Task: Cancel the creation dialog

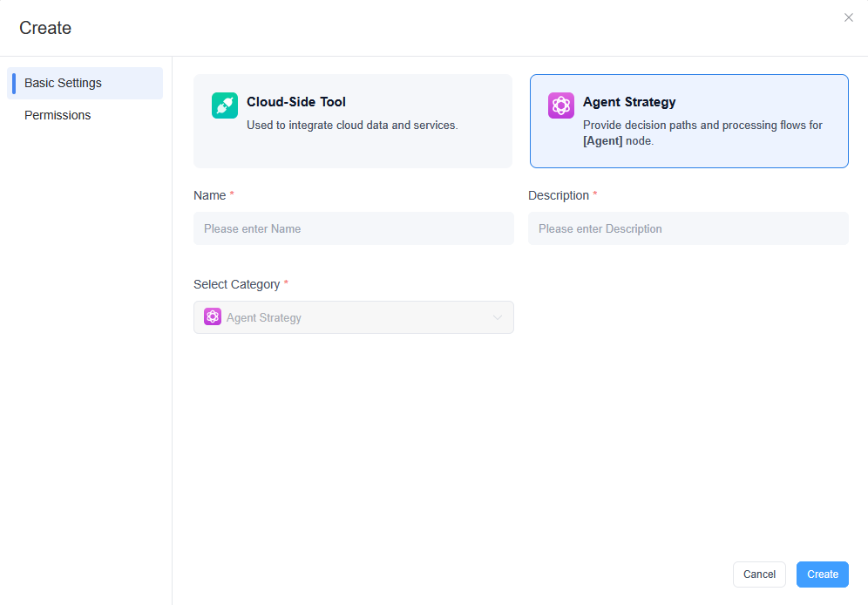Action: pos(759,574)
